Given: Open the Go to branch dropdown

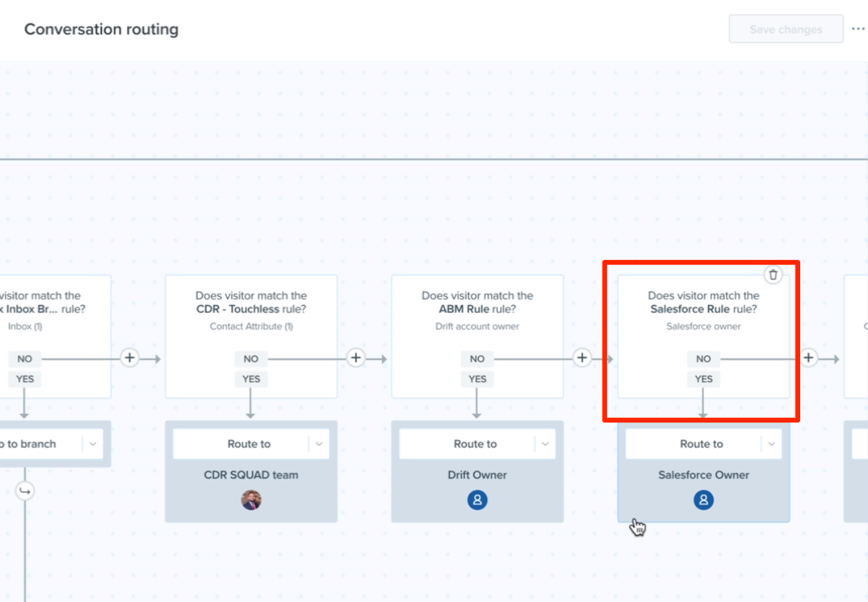Looking at the screenshot, I should [94, 443].
